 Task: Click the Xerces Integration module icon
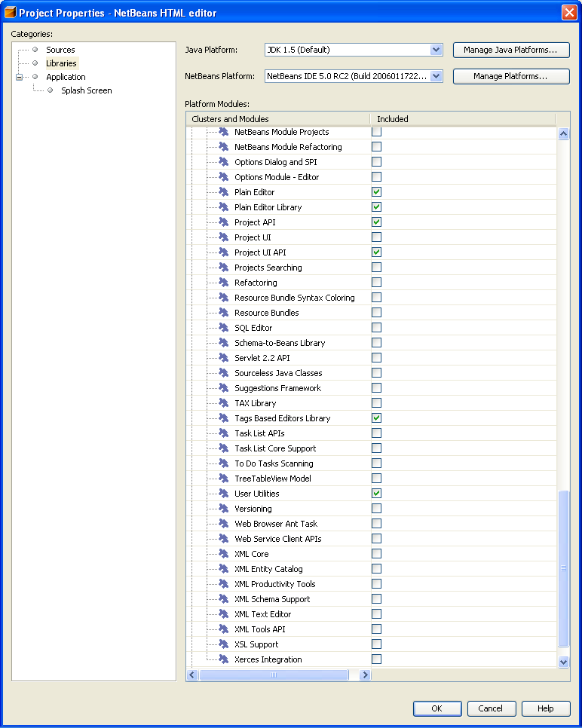pos(224,659)
